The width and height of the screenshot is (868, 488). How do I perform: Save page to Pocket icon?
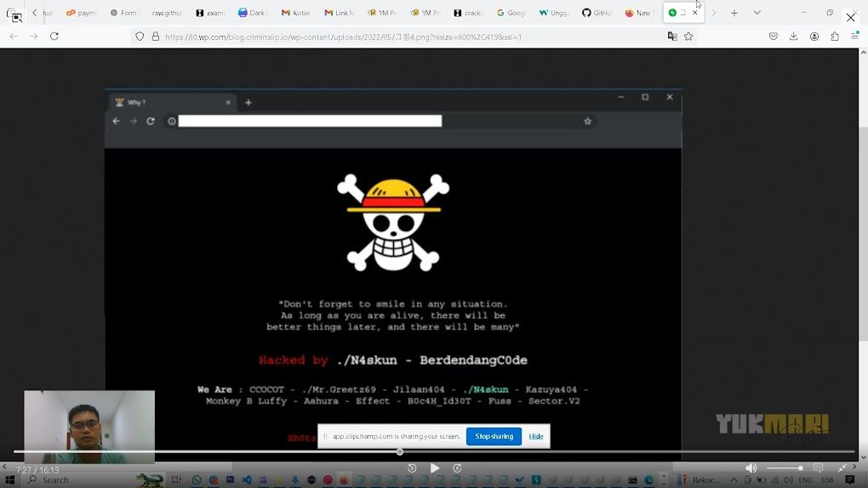pos(774,37)
